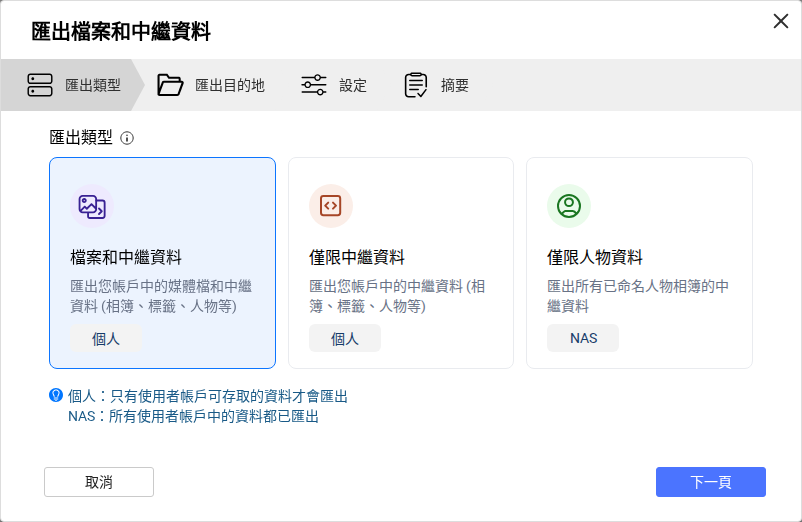Image resolution: width=802 pixels, height=522 pixels.
Task: Select the 僅限中繼資料 export card
Action: tap(401, 263)
